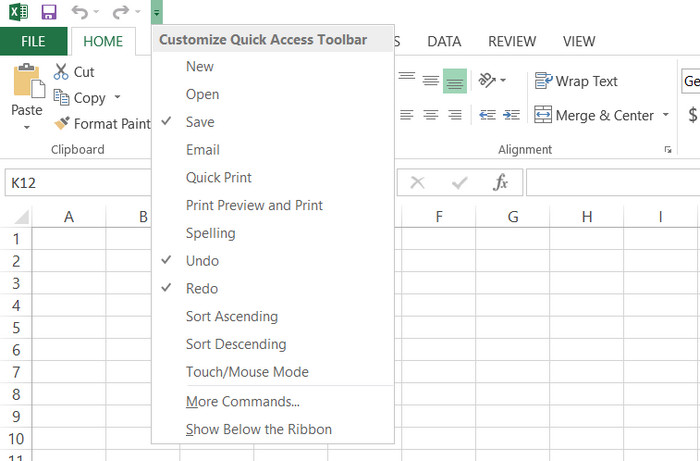This screenshot has width=700, height=461.
Task: Click the Merge & Center button
Action: (594, 115)
